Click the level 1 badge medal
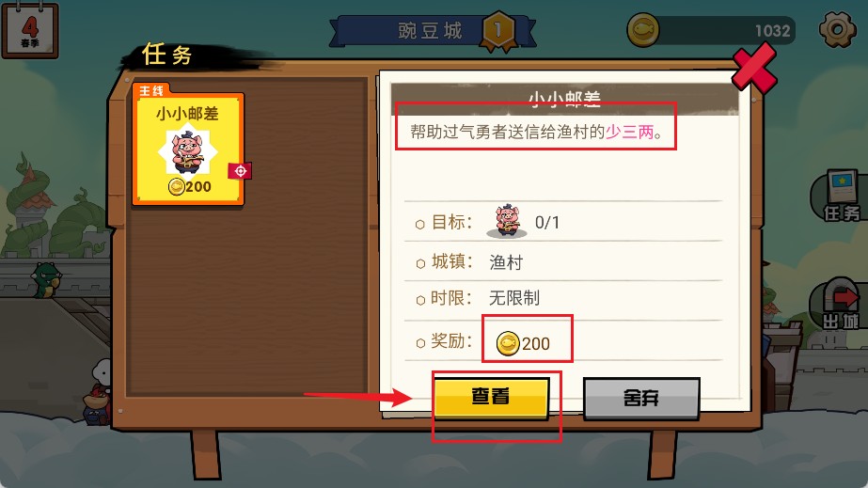Screen dimensions: 868x488 coord(498,31)
